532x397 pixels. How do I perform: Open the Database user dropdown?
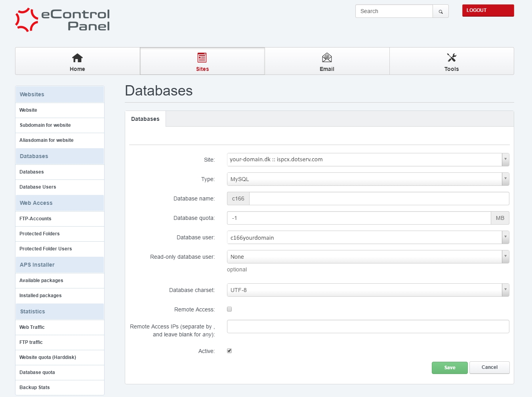(x=368, y=237)
